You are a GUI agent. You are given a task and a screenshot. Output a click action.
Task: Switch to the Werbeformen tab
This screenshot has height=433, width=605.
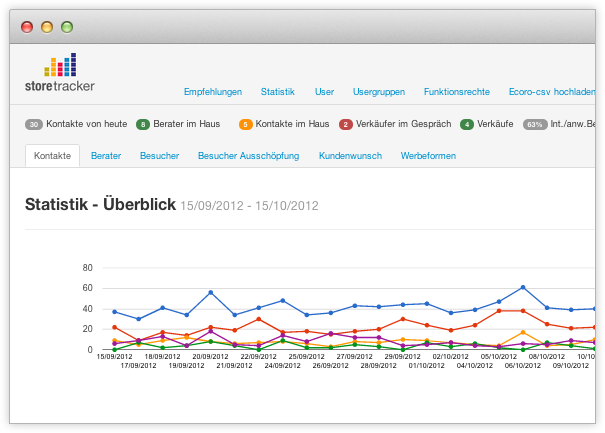point(428,156)
